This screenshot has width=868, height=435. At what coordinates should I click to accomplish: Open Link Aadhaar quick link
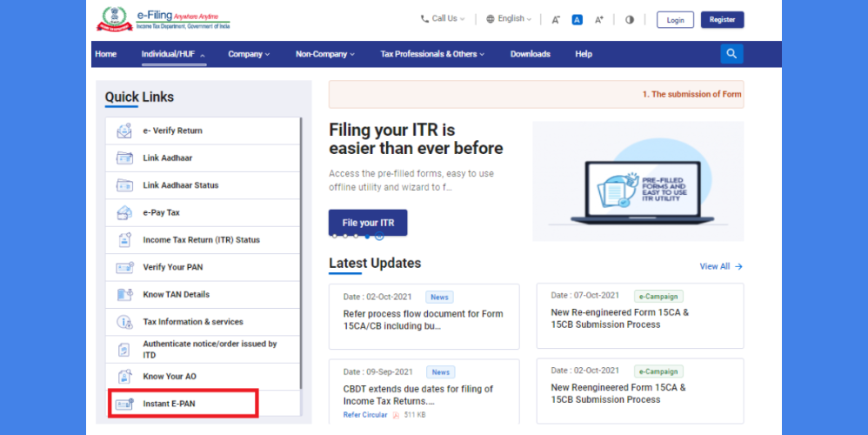click(203, 157)
